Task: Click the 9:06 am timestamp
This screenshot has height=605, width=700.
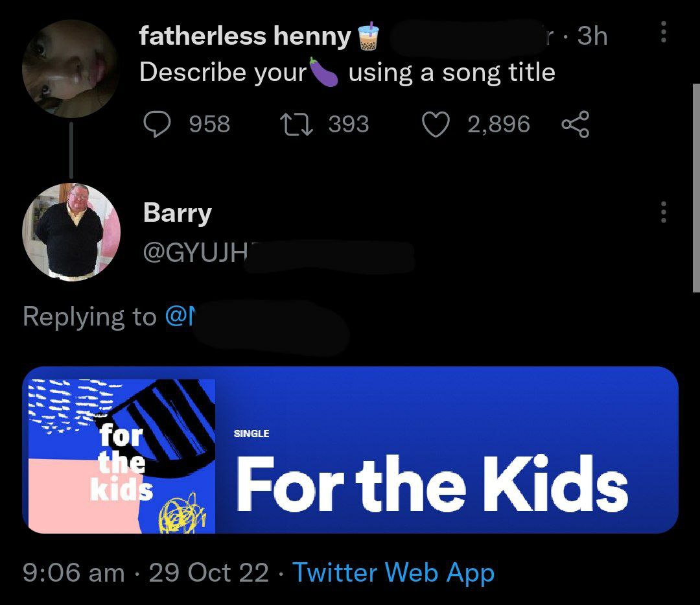Action: point(74,573)
